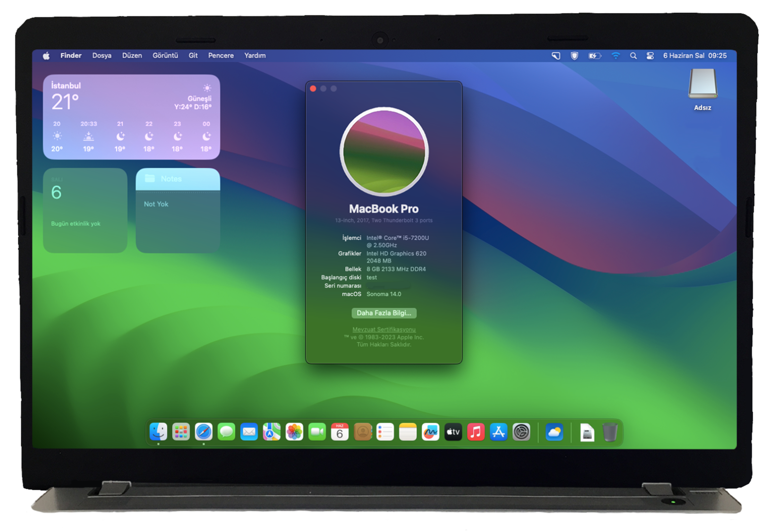Open the Mevzuat Sertifikasyonu link
The height and width of the screenshot is (532, 772).
pos(384,330)
